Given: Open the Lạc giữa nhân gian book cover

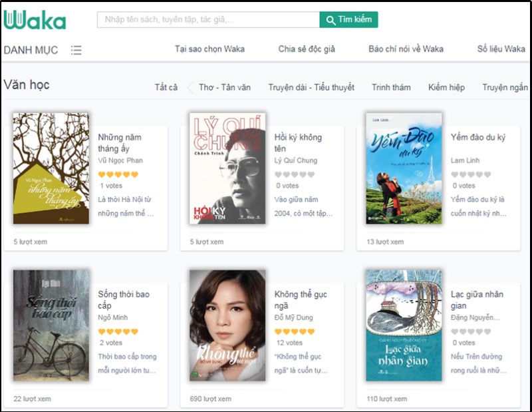Looking at the screenshot, I should 404,325.
